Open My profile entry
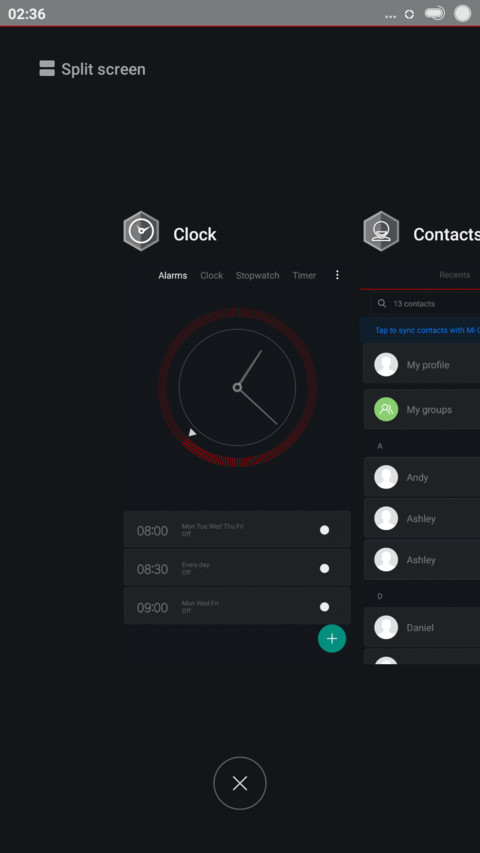Screen dimensions: 480x853 click(422, 364)
